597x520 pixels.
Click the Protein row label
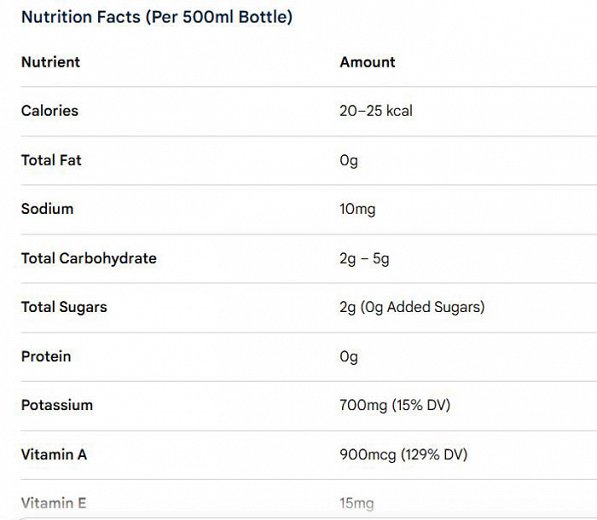46,357
